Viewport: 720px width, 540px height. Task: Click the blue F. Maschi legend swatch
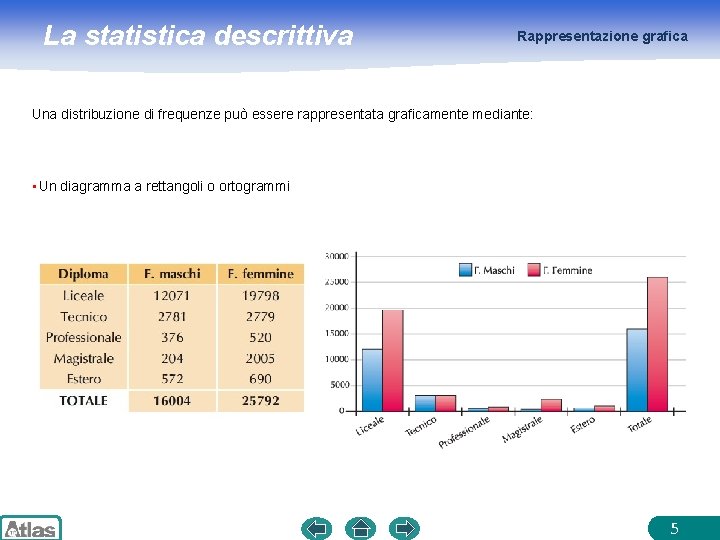tap(465, 270)
